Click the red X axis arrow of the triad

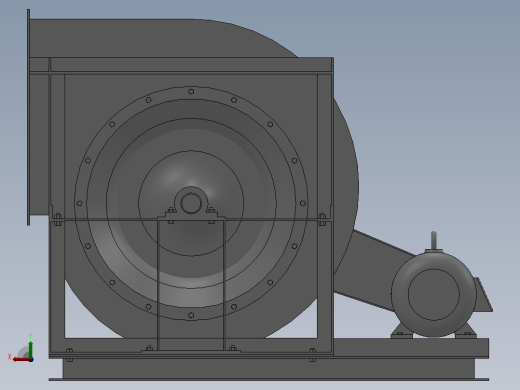click(x=22, y=360)
